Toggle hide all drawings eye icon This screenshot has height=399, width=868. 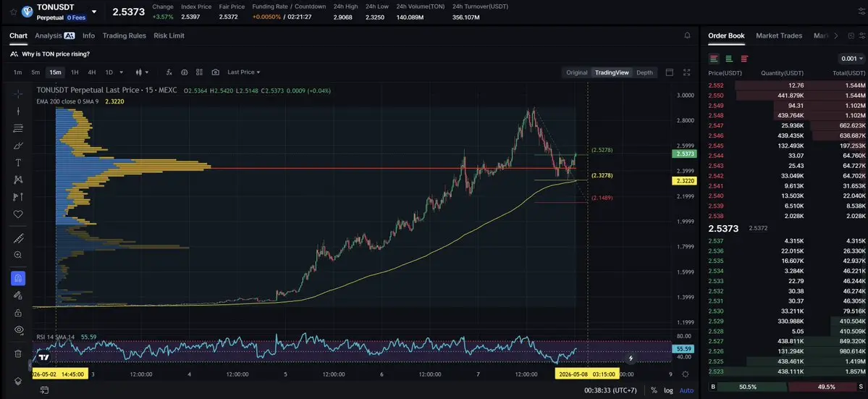(17, 329)
